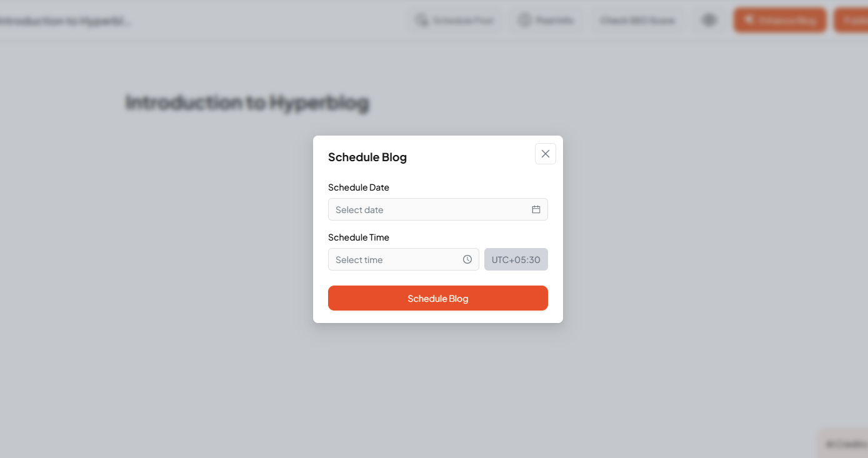The image size is (868, 458).
Task: Click the Enhance Blog button
Action: pyautogui.click(x=779, y=19)
